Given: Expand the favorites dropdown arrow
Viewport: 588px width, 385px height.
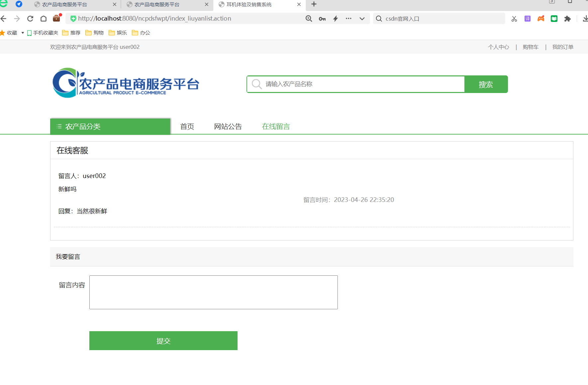Looking at the screenshot, I should 23,33.
